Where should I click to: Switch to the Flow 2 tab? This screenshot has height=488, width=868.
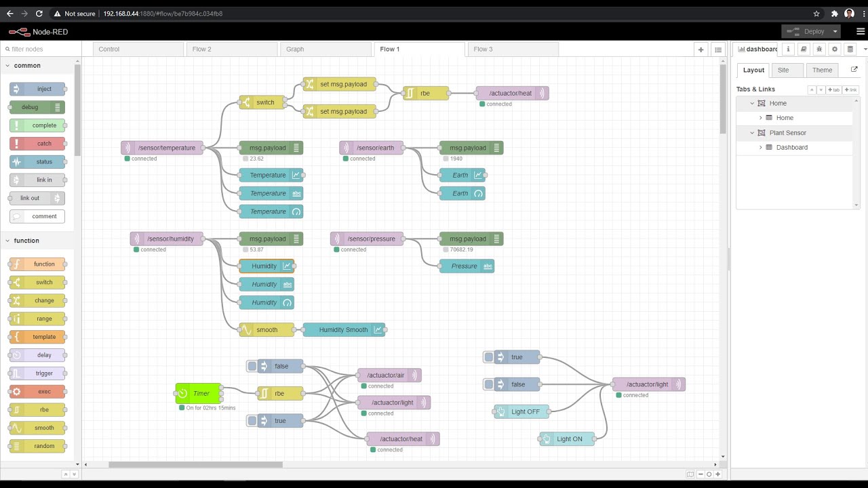[x=232, y=49]
